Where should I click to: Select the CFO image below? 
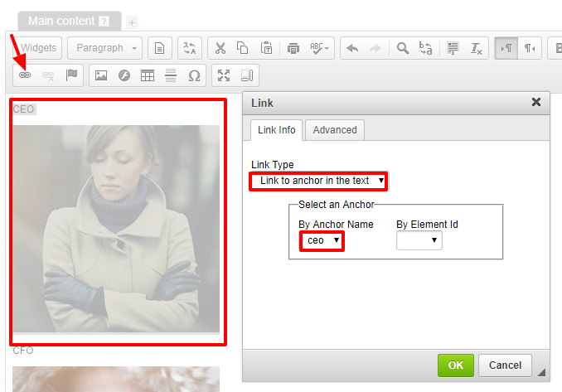pos(116,379)
